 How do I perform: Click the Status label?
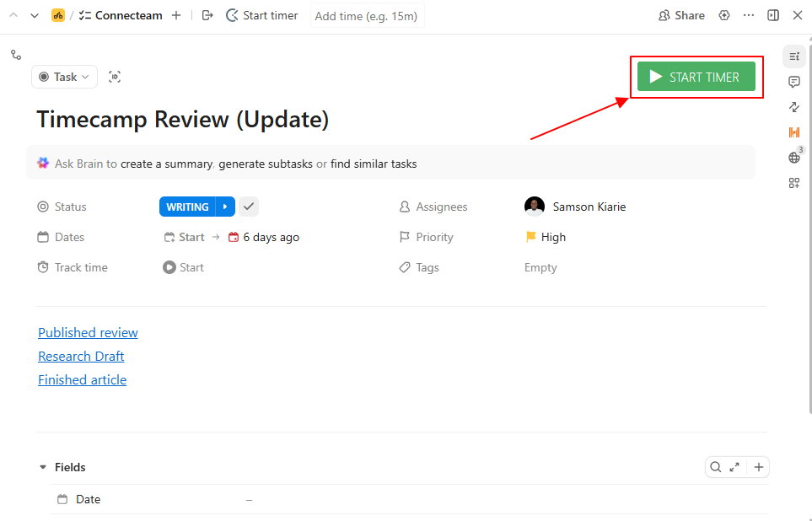(71, 207)
